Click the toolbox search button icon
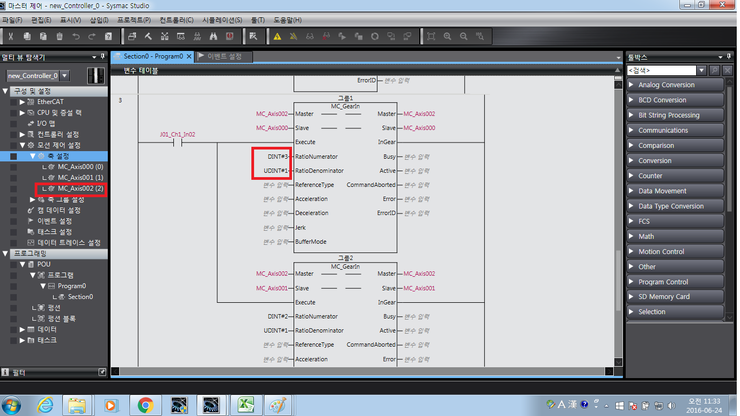Image resolution: width=740 pixels, height=416 pixels. 715,70
